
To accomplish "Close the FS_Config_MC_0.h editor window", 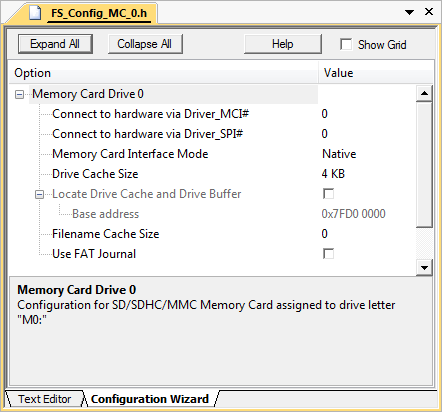I will pos(429,12).
